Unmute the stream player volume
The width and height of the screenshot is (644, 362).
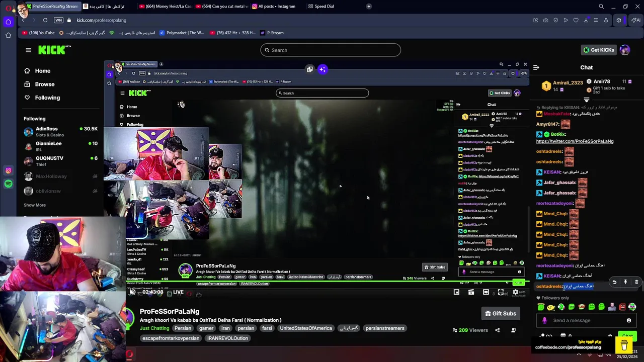click(132, 292)
